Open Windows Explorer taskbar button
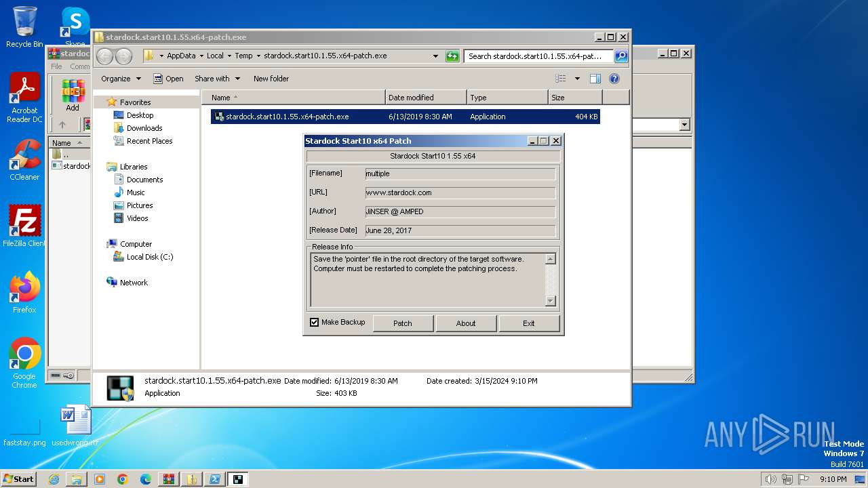 point(77,479)
